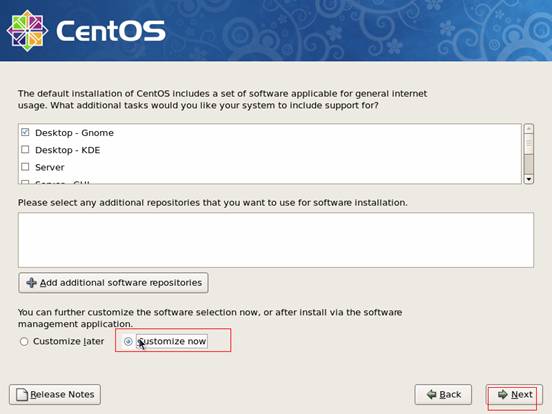The image size is (552, 414).
Task: Open the Release Notes
Action: pyautogui.click(x=55, y=394)
